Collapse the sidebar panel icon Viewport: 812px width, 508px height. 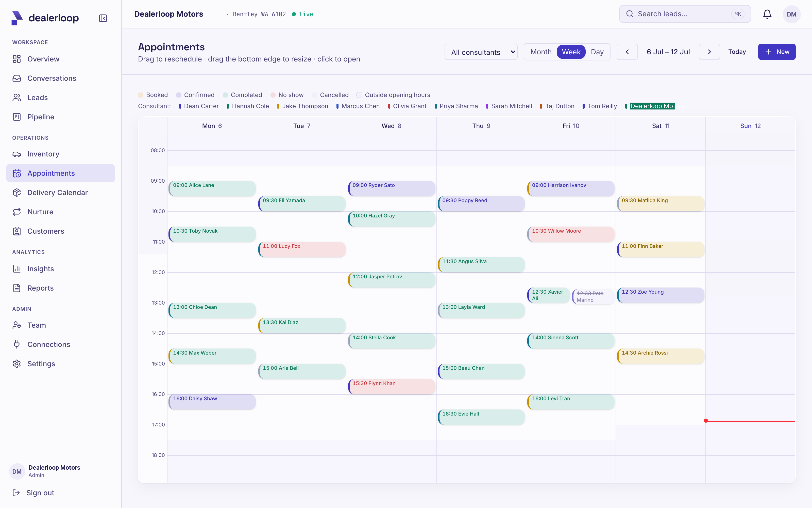tap(103, 18)
